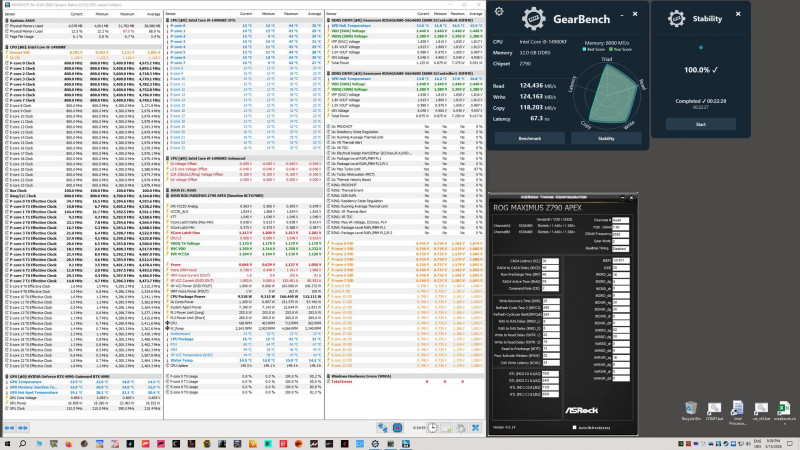Image resolution: width=800 pixels, height=450 pixels.
Task: Open GearBench settings gear icon
Action: 499,11
